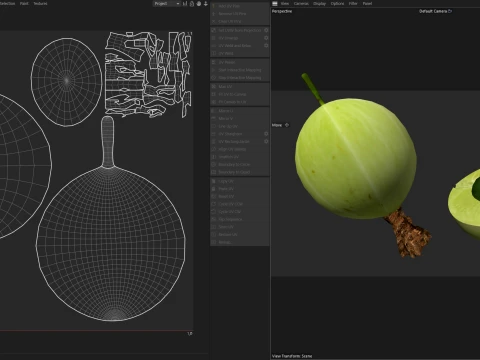Open the UV Weld and Relax options gear
This screenshot has height=360, width=480.
(266, 45)
